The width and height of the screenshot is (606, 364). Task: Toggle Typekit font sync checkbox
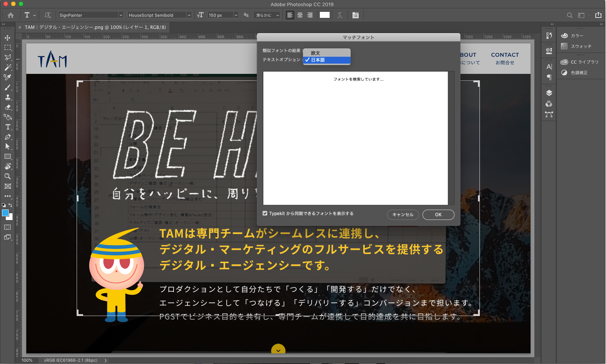[265, 213]
